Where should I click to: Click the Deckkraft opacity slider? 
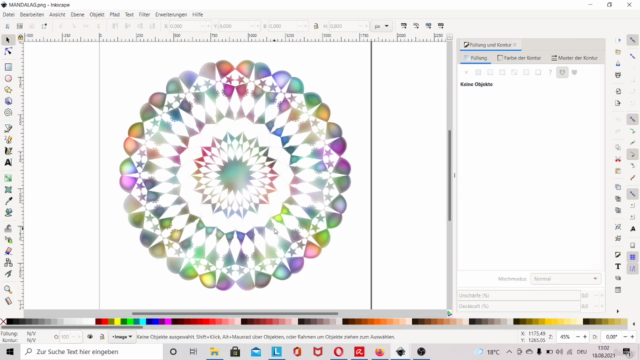click(x=518, y=306)
